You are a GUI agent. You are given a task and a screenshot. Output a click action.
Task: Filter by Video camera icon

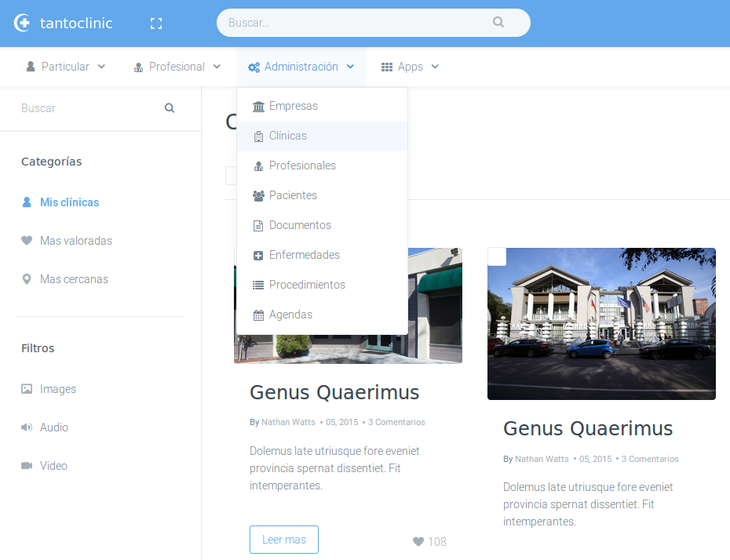(27, 466)
